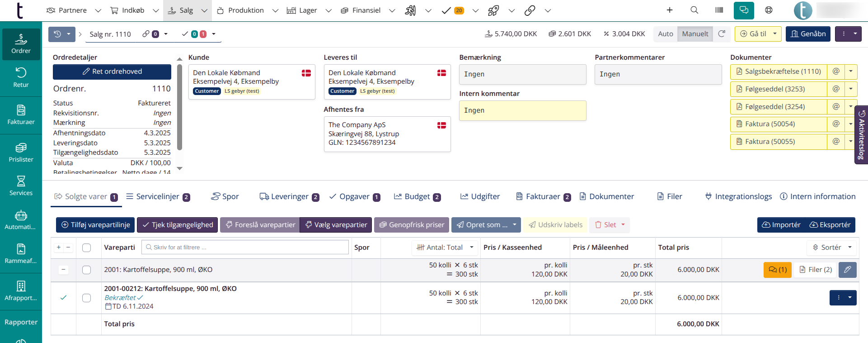Click the search magnifier icon in top bar
This screenshot has width=868, height=343.
click(x=694, y=10)
